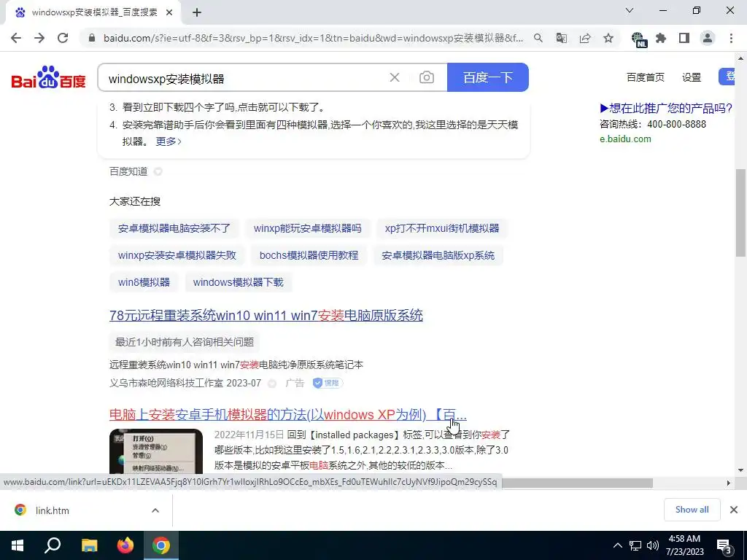Open the 78元远程重装系统 ad result
The width and height of the screenshot is (747, 560).
point(266,315)
